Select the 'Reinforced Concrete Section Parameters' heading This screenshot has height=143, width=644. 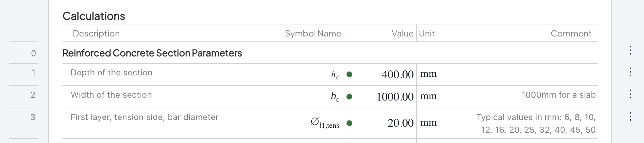(x=152, y=53)
